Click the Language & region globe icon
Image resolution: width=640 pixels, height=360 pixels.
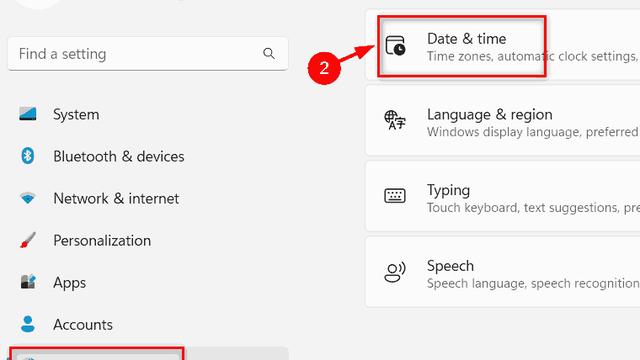pos(395,120)
